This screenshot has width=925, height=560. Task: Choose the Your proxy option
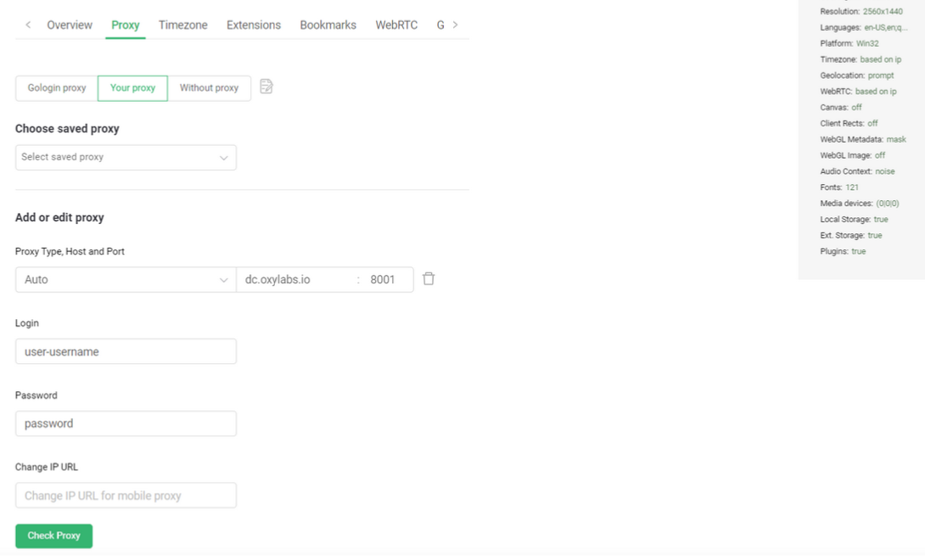click(132, 88)
